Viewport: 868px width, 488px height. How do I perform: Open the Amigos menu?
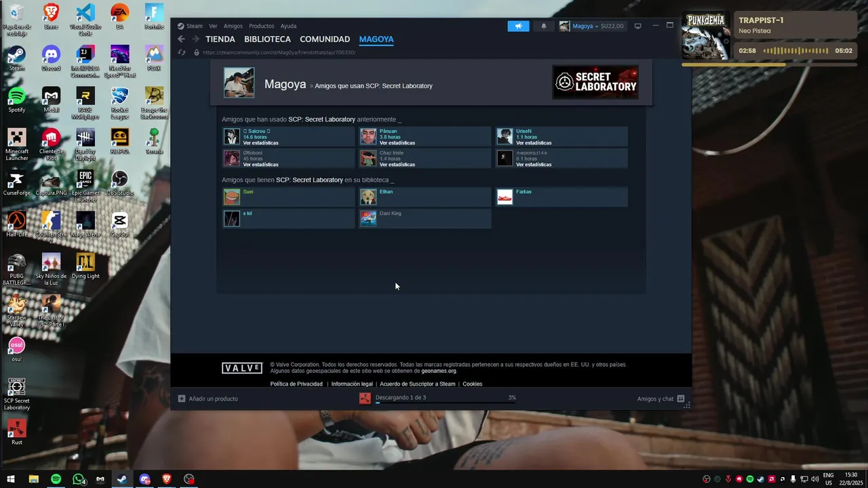click(233, 26)
